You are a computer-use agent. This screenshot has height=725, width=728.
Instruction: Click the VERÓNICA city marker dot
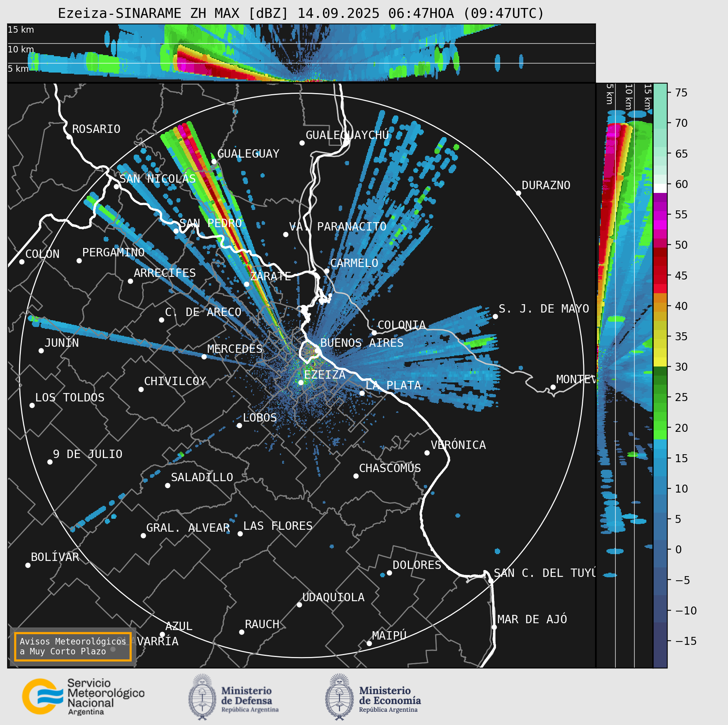point(427,453)
